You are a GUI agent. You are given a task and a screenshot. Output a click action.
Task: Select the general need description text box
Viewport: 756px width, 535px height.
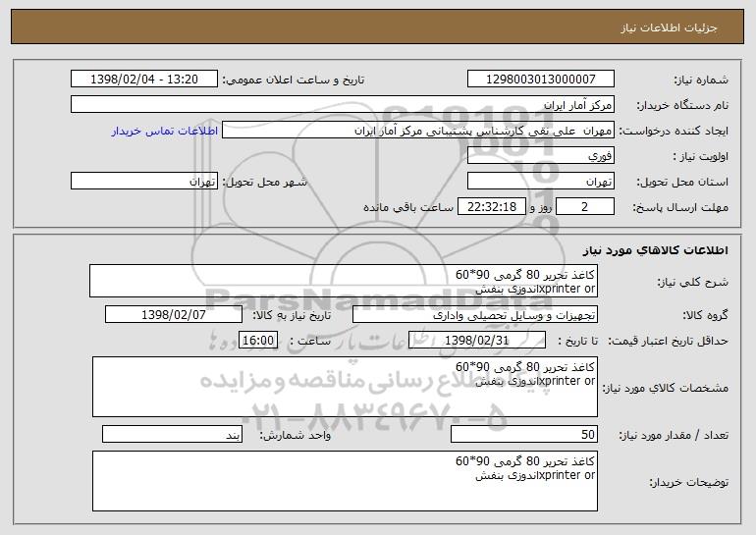(344, 281)
